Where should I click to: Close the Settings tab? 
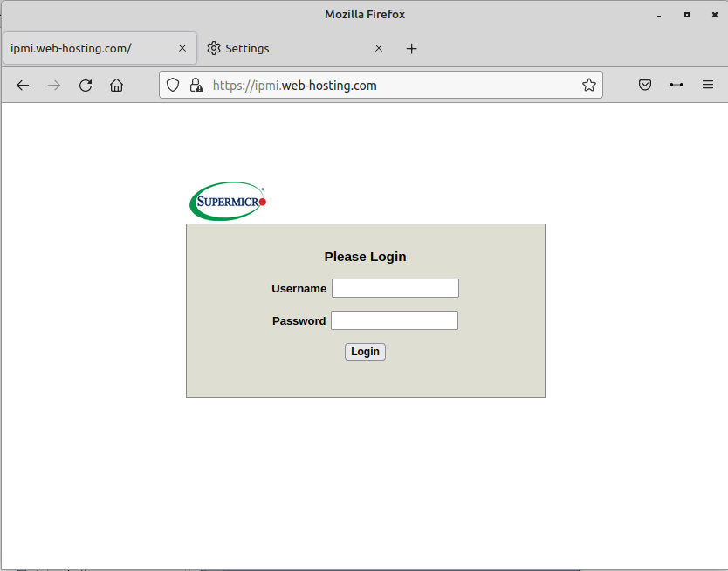pos(379,48)
